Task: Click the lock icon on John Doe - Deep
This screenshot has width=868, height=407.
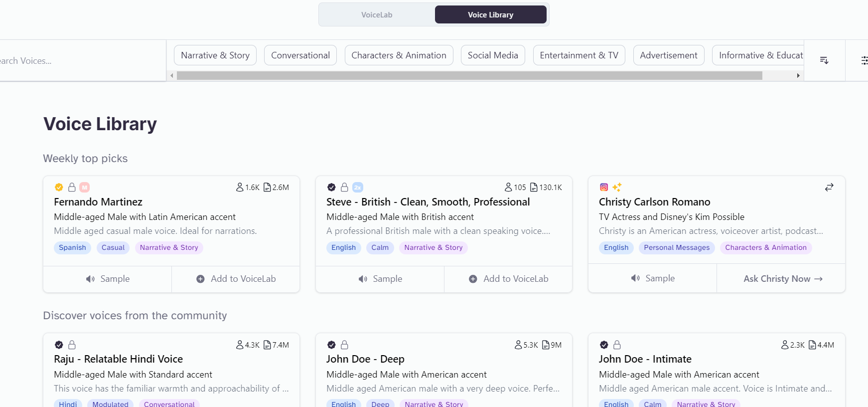Action: coord(344,345)
